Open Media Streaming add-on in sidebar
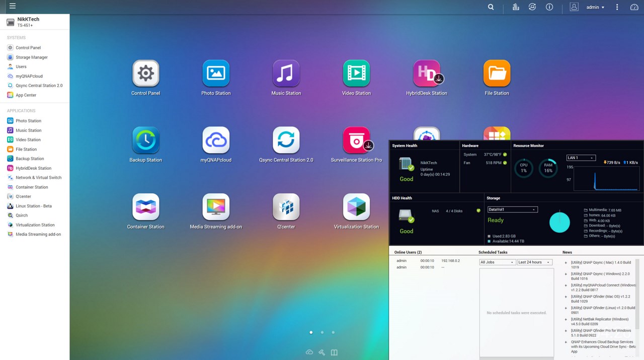644x360 pixels. 34,234
